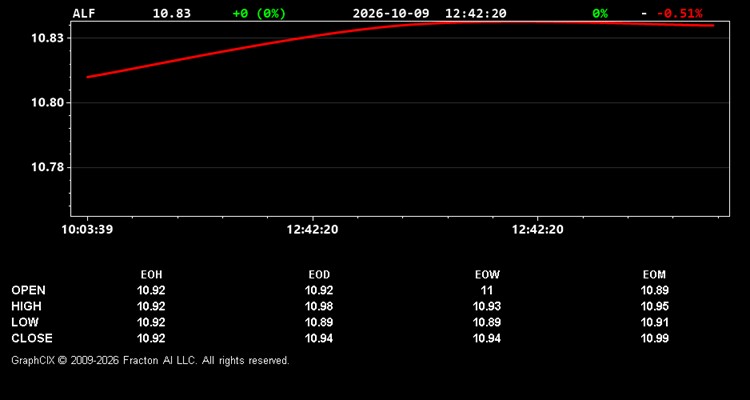
Task: Click EOD high value 10.98
Action: [x=319, y=306]
